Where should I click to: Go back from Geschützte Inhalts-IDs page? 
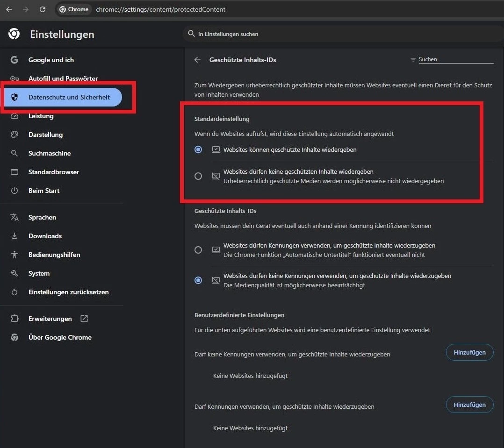197,60
